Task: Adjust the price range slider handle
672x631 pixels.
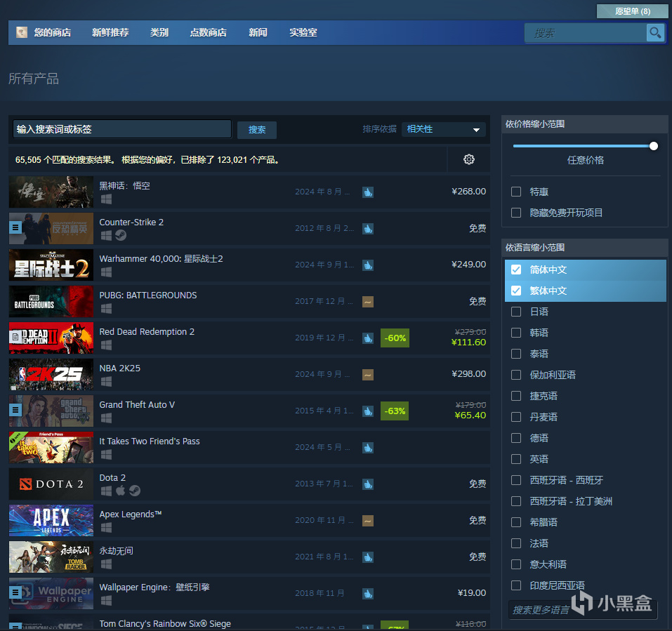Action: [x=654, y=146]
